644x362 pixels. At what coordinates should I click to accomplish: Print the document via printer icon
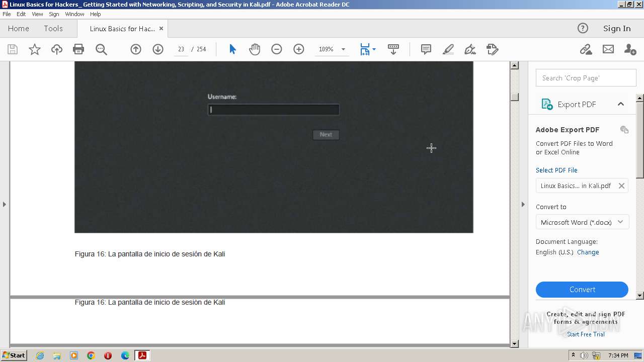[78, 49]
